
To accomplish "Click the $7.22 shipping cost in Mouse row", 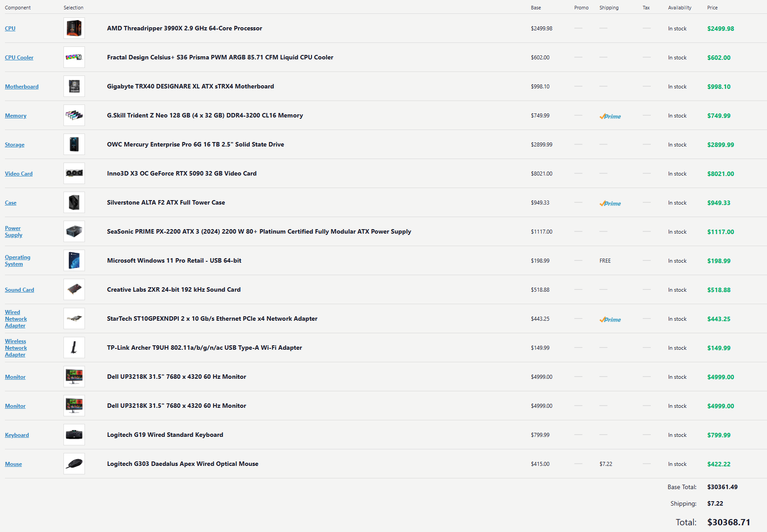I will tap(606, 464).
